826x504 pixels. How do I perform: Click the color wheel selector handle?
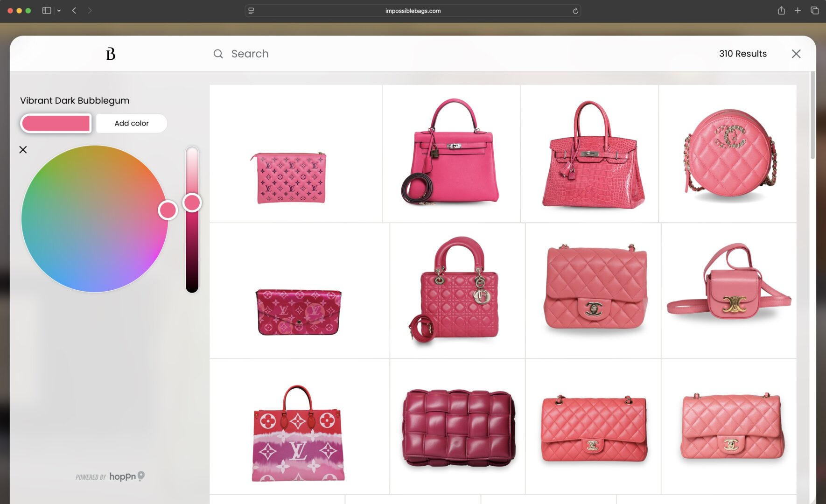pos(168,210)
